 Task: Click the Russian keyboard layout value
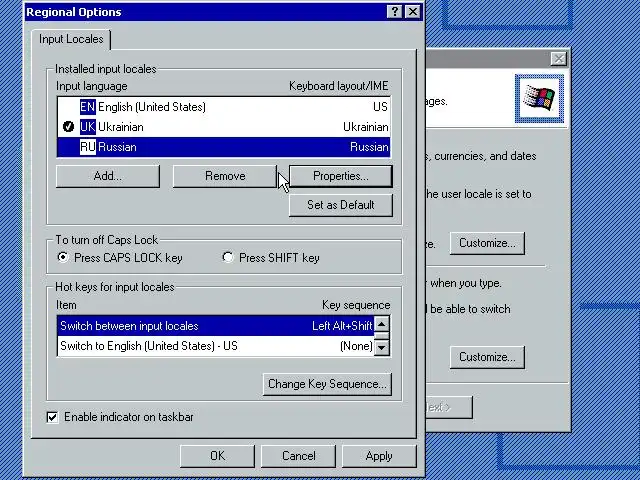point(369,147)
